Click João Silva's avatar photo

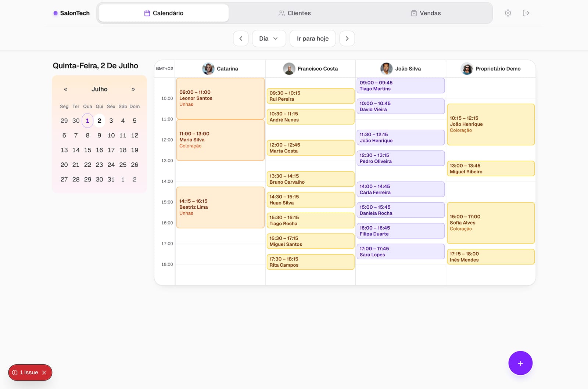[386, 69]
